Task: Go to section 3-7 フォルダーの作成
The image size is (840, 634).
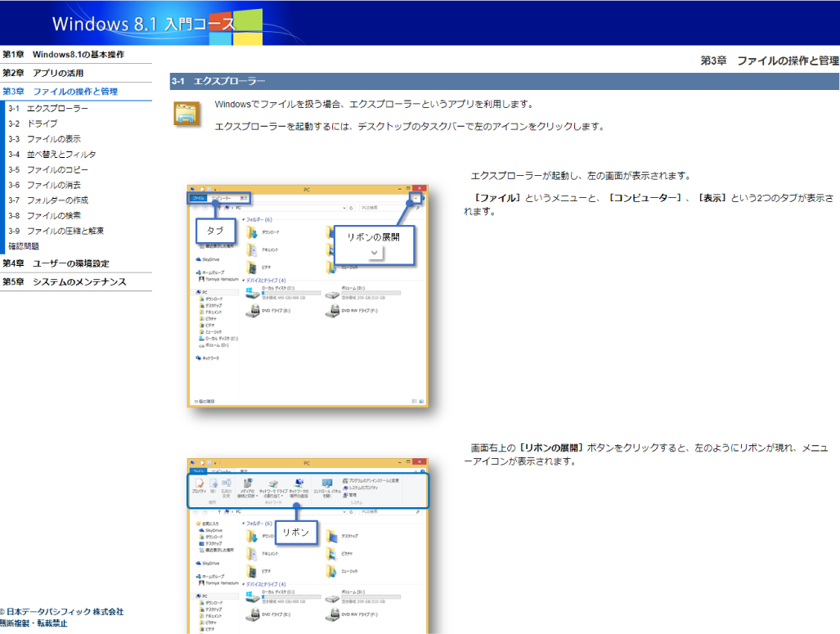Action: pyautogui.click(x=48, y=200)
